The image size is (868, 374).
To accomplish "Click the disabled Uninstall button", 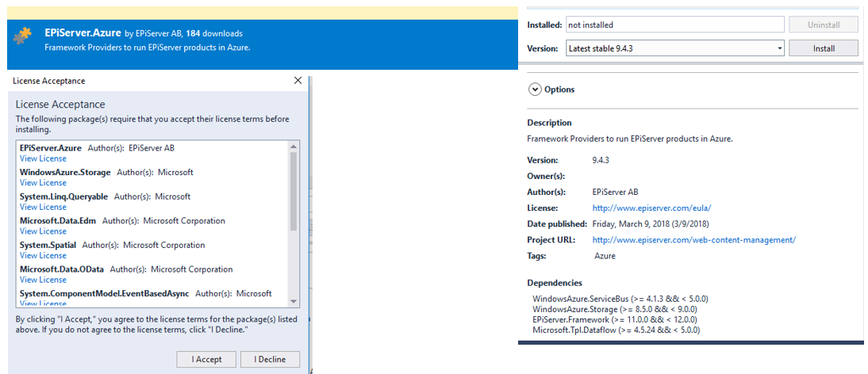I will (x=824, y=25).
